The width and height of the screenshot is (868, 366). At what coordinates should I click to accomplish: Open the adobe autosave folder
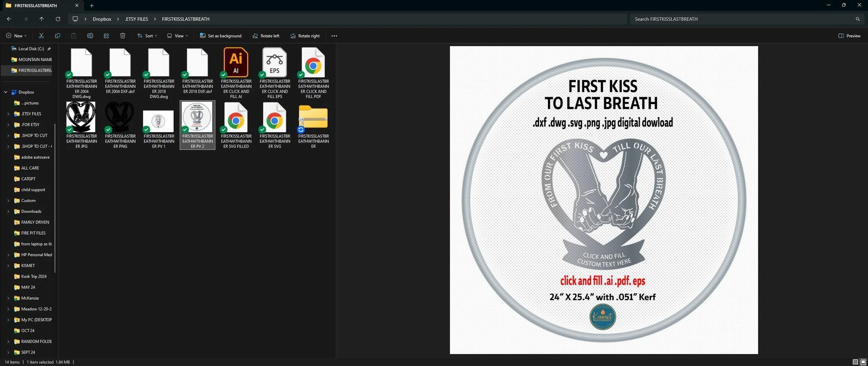[32, 157]
